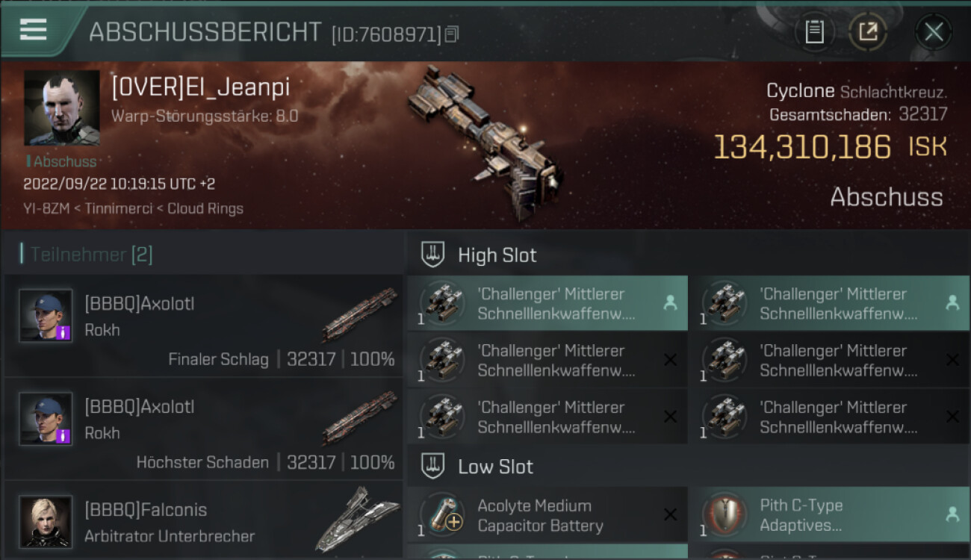Click the first Challenger launcher module
Screen dimensions: 971x560
[547, 303]
